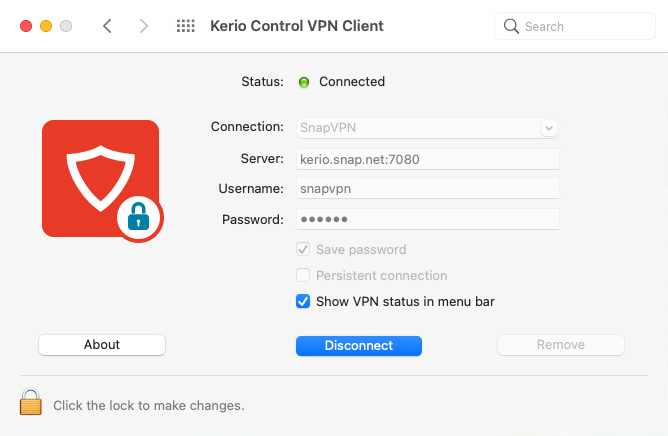Click the "Connection:" label
The width and height of the screenshot is (668, 436).
(x=247, y=127)
